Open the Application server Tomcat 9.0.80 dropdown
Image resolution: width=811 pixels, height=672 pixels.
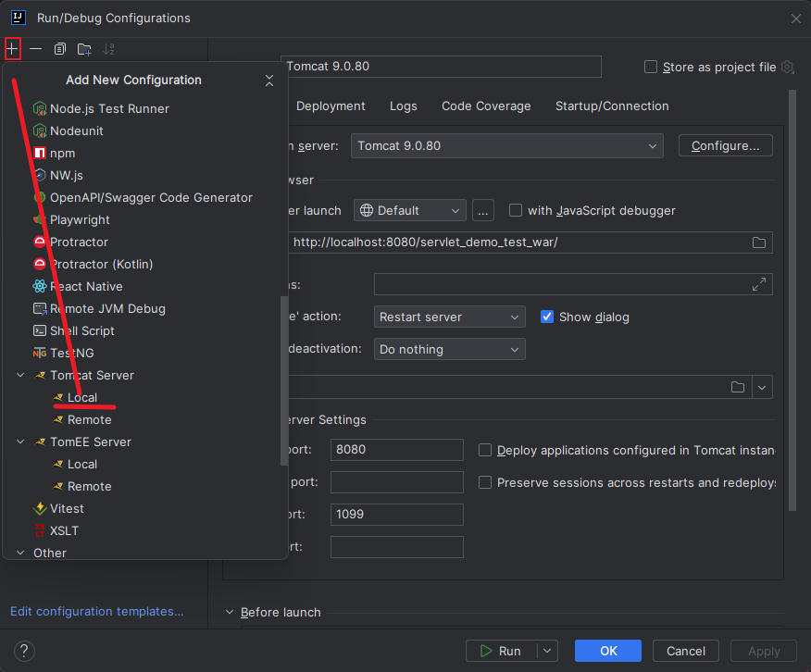point(507,146)
